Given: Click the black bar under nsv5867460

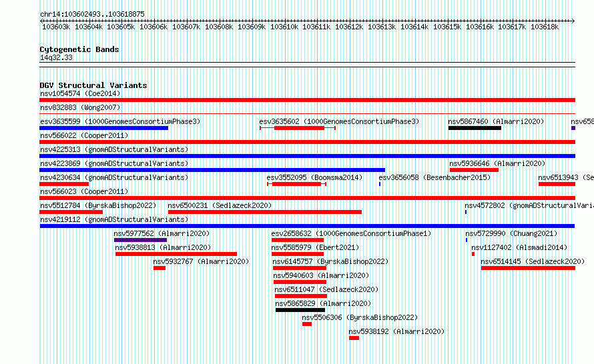Looking at the screenshot, I should tap(475, 128).
